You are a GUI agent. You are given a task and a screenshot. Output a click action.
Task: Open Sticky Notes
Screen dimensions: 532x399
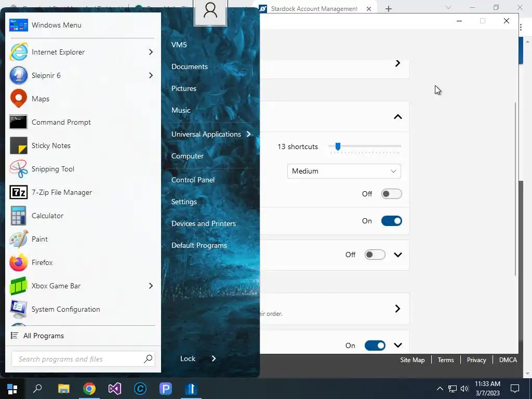click(82, 145)
